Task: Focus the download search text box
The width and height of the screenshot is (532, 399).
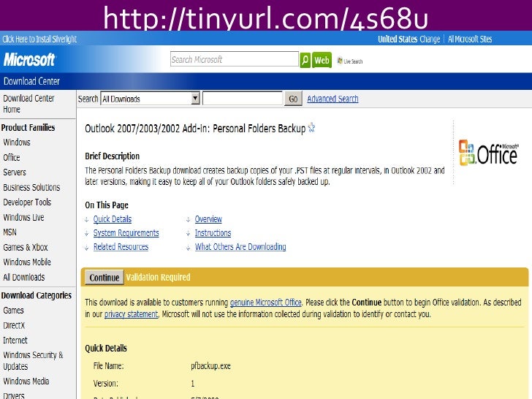Action: coord(243,99)
